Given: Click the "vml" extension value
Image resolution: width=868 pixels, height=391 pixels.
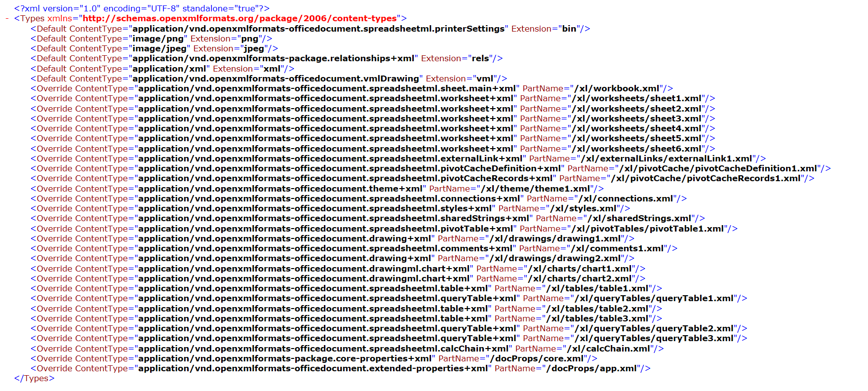Looking at the screenshot, I should point(485,78).
